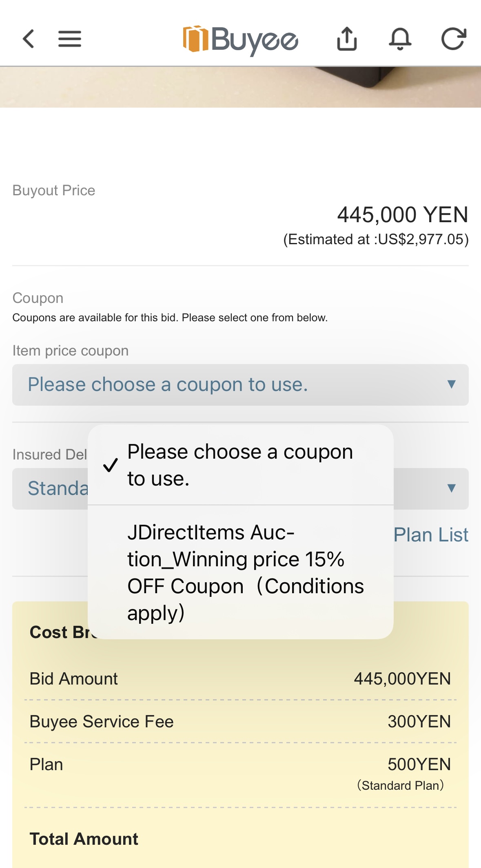Click the Bid Amount row
Viewport: 481px width, 868px height.
pos(240,679)
